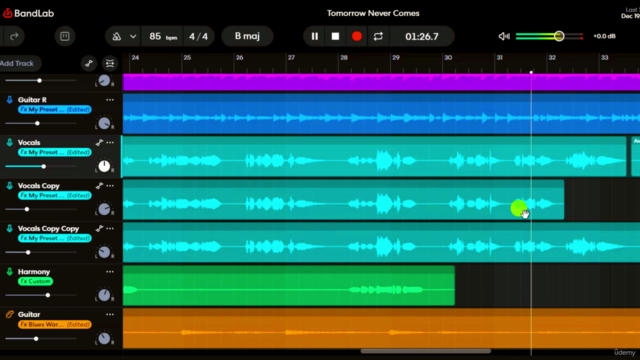Screen dimensions: 640x360
Task: Open Harmony Fx Custom badge
Action: pyautogui.click(x=36, y=281)
